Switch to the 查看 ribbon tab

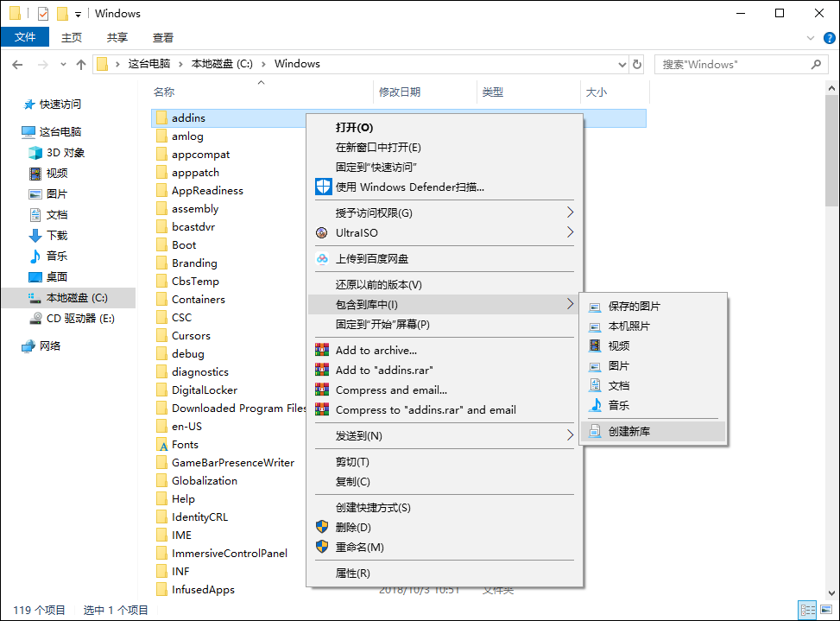click(166, 37)
